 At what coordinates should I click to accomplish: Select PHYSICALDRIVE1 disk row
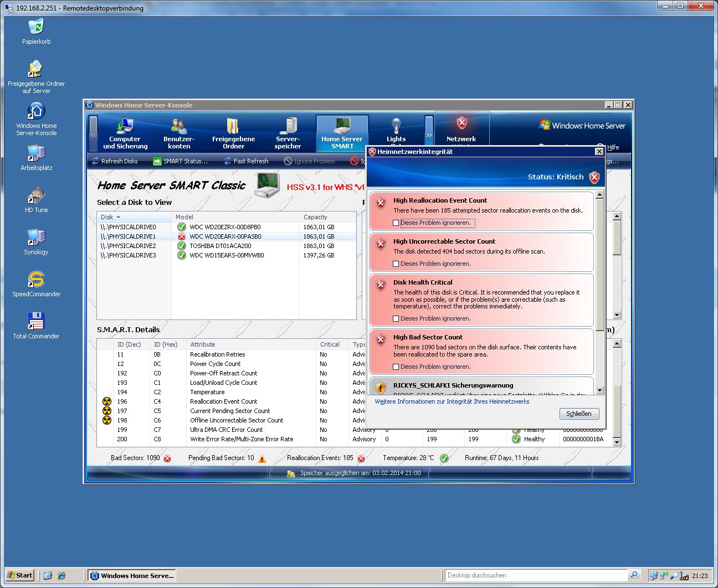point(227,236)
